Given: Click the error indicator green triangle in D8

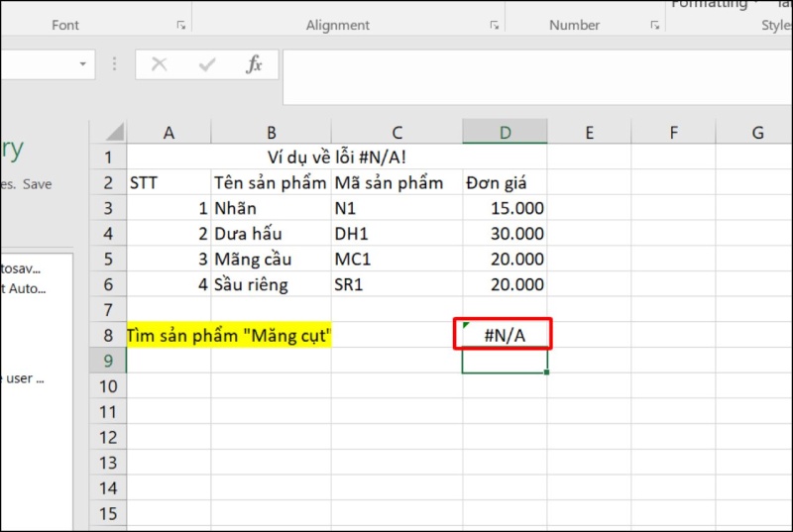Looking at the screenshot, I should [466, 325].
